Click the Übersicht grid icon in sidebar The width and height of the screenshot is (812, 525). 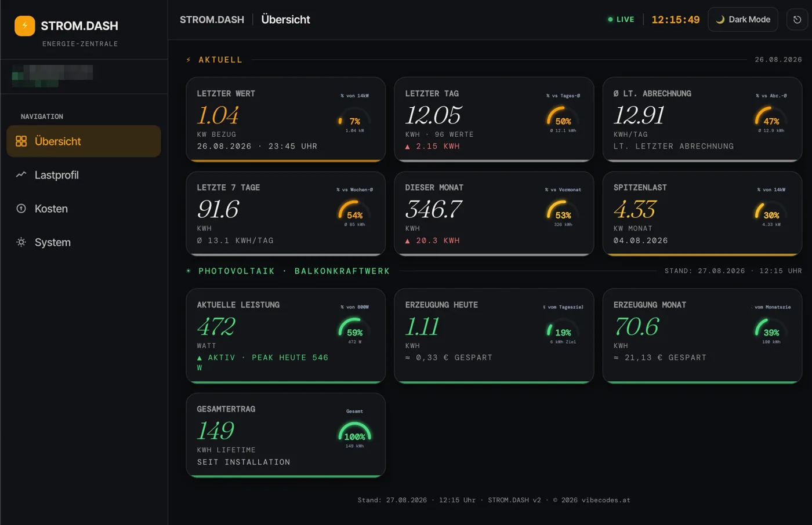pyautogui.click(x=21, y=141)
